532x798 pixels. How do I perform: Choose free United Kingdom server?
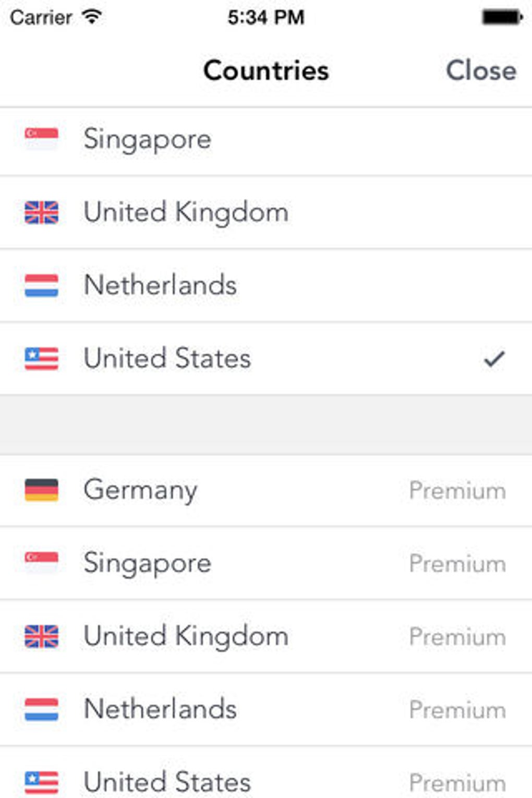186,212
